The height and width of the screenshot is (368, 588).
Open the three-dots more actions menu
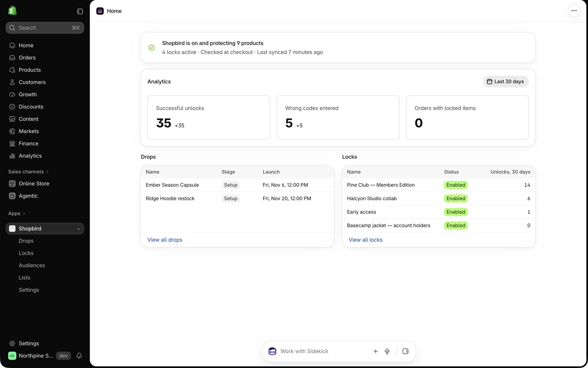point(574,11)
